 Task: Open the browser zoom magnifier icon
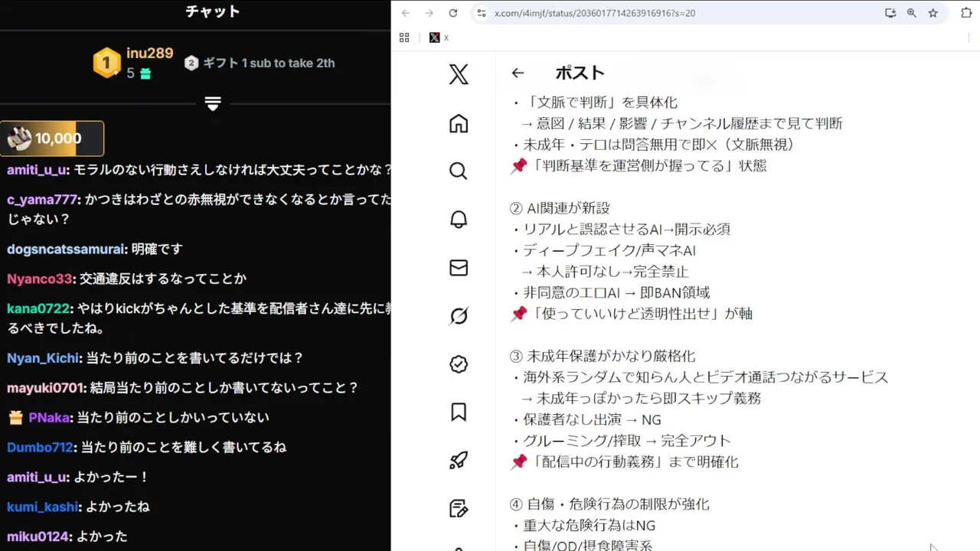911,13
